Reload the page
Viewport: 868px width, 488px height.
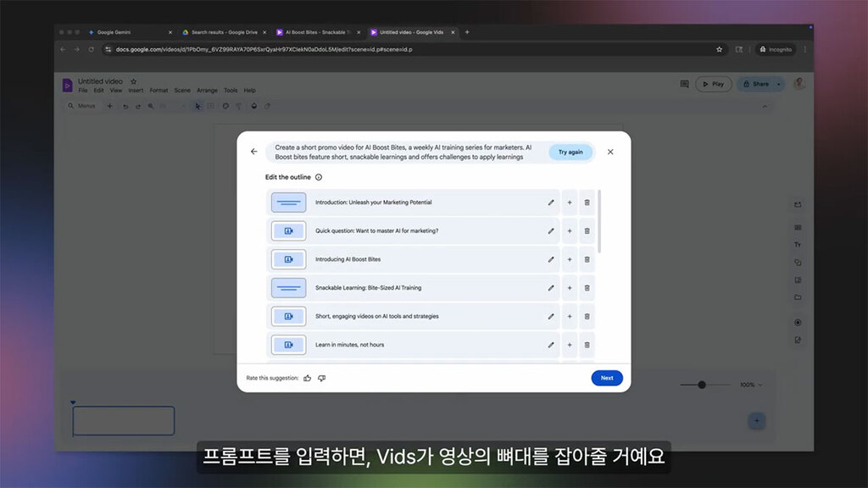pyautogui.click(x=92, y=49)
